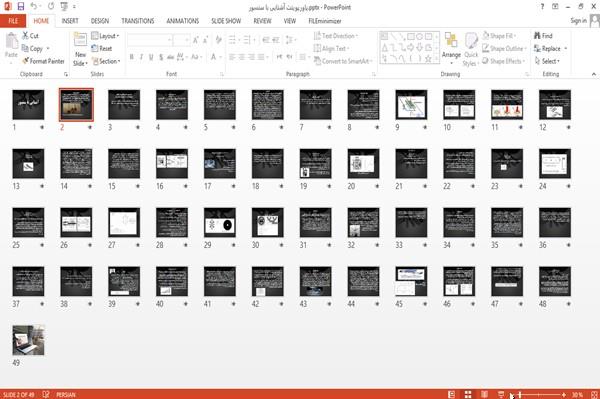Click the spell check icon in status bar
Screen dimensions: 600x399
point(46,394)
